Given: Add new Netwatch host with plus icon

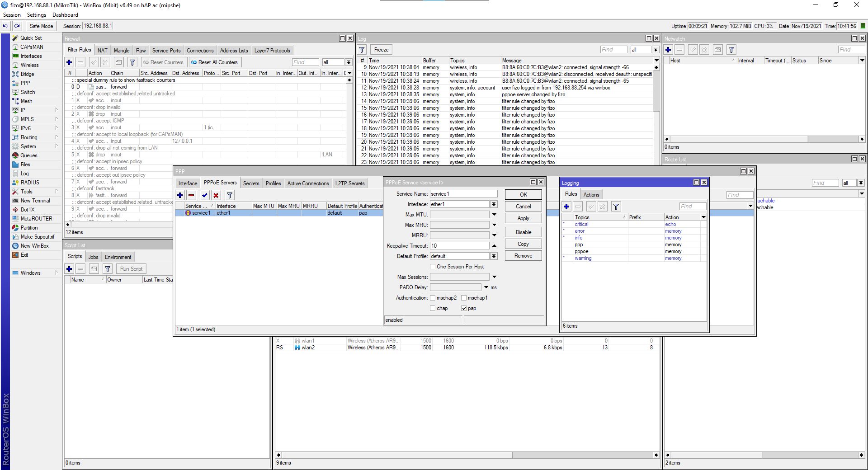Looking at the screenshot, I should (x=668, y=50).
